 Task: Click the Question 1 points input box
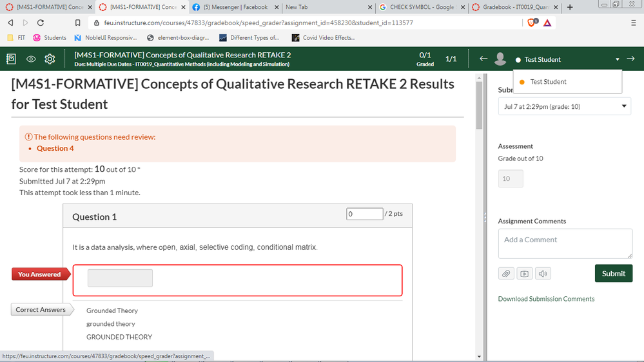364,214
